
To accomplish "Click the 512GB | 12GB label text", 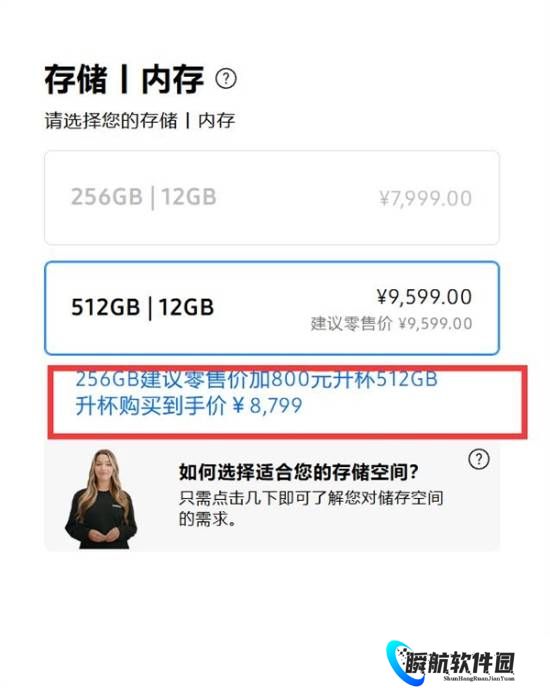I will coord(143,308).
